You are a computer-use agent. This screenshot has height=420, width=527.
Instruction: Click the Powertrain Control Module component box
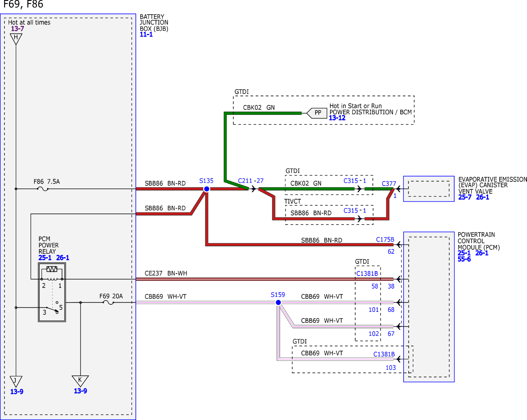(429, 307)
